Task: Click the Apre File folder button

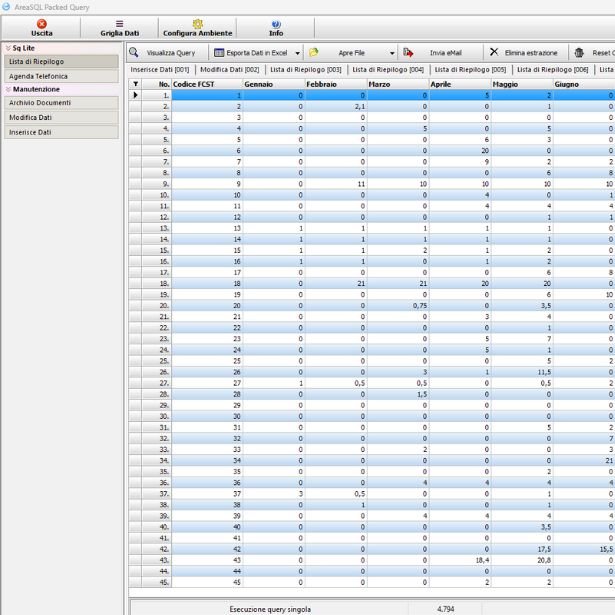Action: coord(346,52)
